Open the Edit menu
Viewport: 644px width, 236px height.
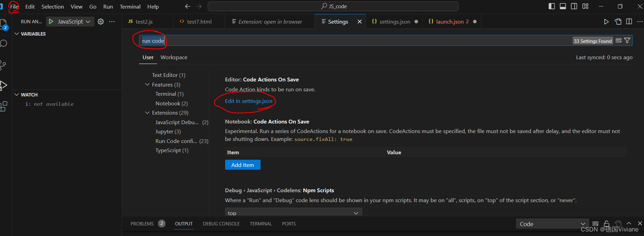[30, 6]
